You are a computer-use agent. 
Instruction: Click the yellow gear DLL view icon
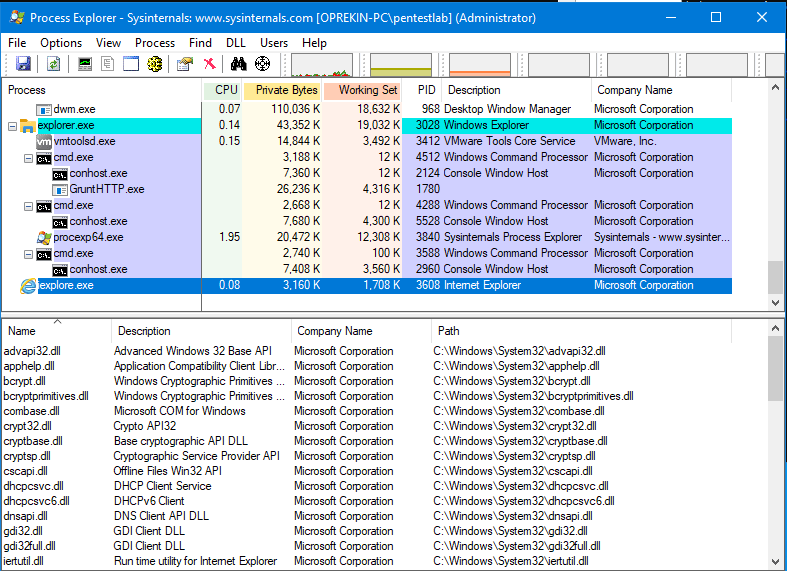[154, 64]
